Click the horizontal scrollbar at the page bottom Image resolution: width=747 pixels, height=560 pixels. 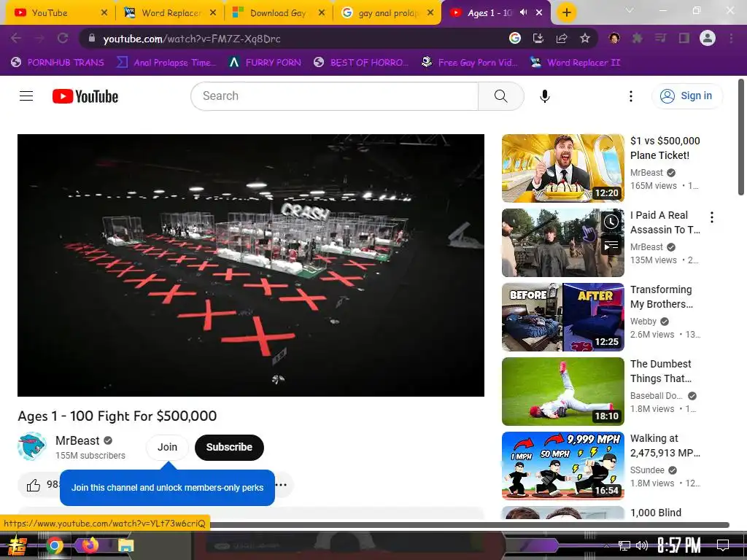tap(469, 525)
